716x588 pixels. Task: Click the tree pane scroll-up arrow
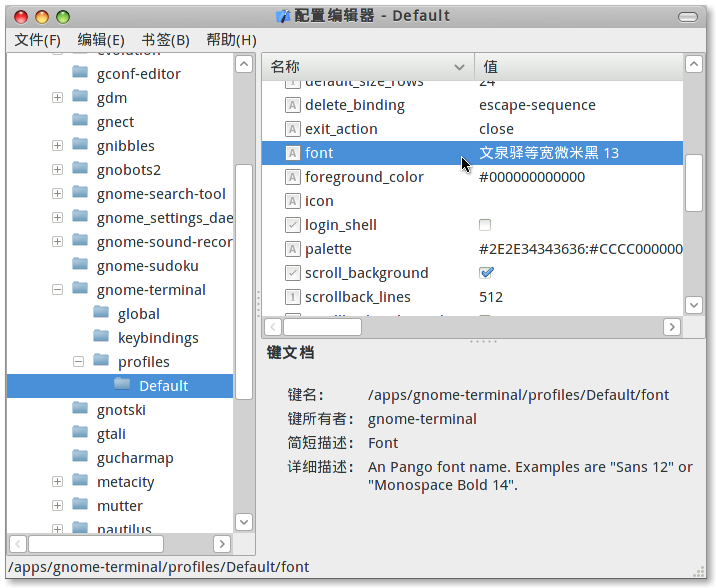coord(244,64)
